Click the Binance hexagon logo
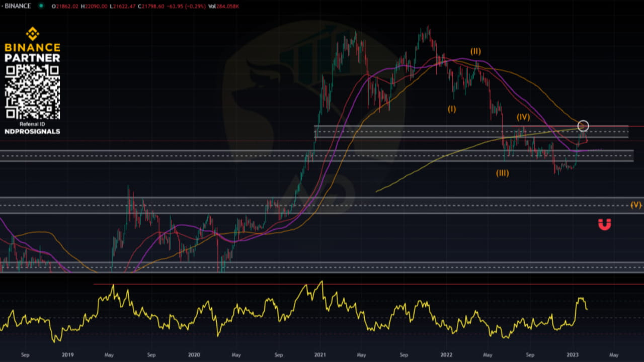The height and width of the screenshot is (362, 644). tap(32, 35)
